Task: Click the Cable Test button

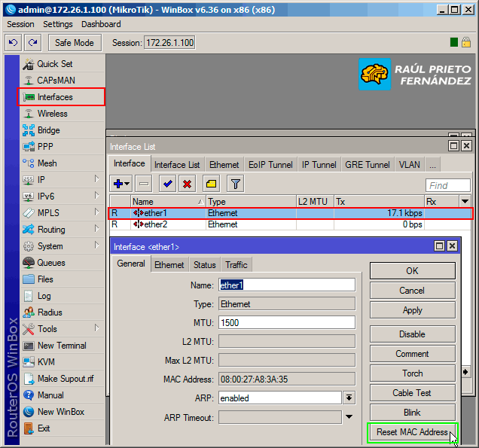Action: point(412,393)
